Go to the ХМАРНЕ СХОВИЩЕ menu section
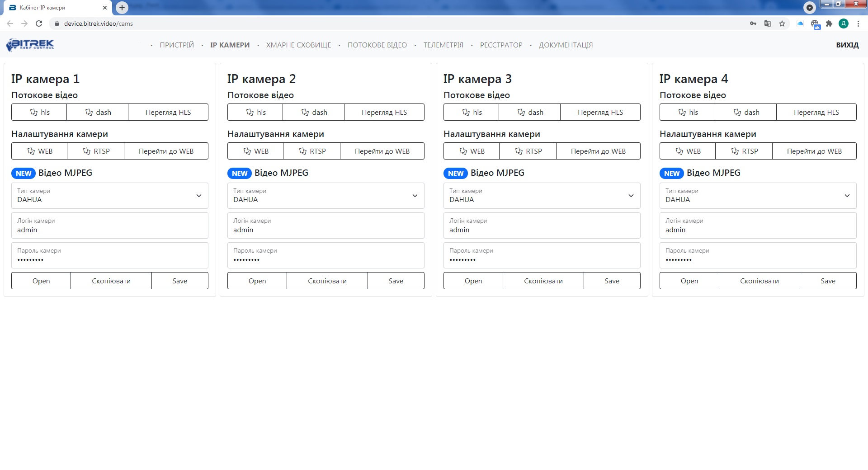 298,45
